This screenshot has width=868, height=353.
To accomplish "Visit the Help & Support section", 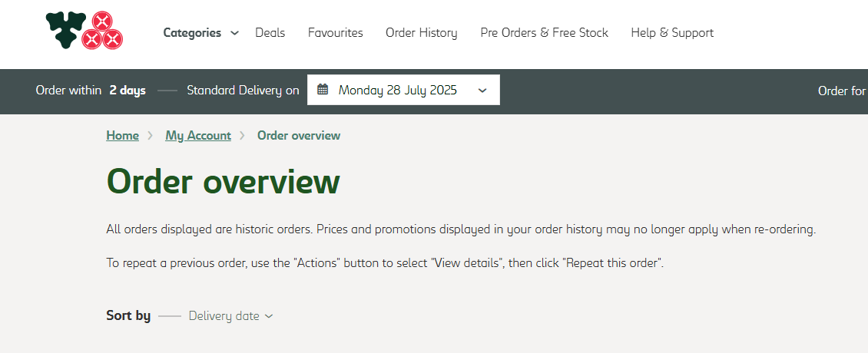I will coord(672,33).
